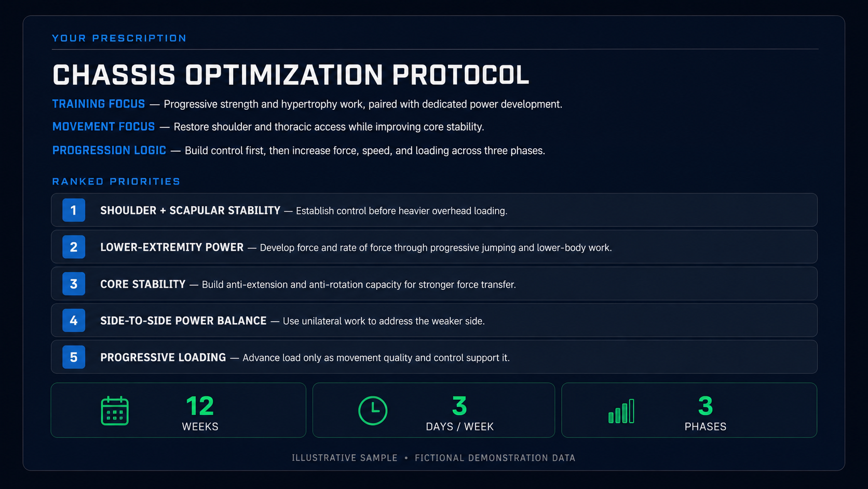Click the green clock icon
This screenshot has height=489, width=868.
(373, 411)
